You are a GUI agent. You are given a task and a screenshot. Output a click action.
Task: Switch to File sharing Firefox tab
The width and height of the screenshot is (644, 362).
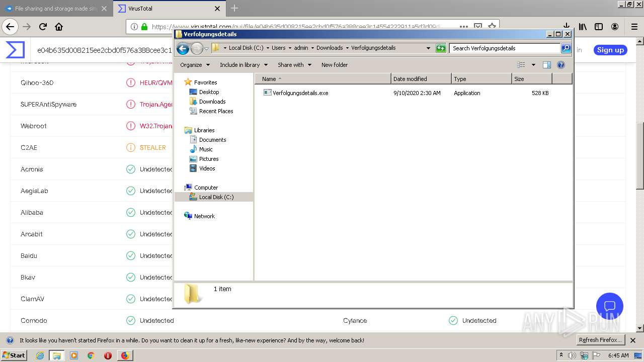point(55,9)
